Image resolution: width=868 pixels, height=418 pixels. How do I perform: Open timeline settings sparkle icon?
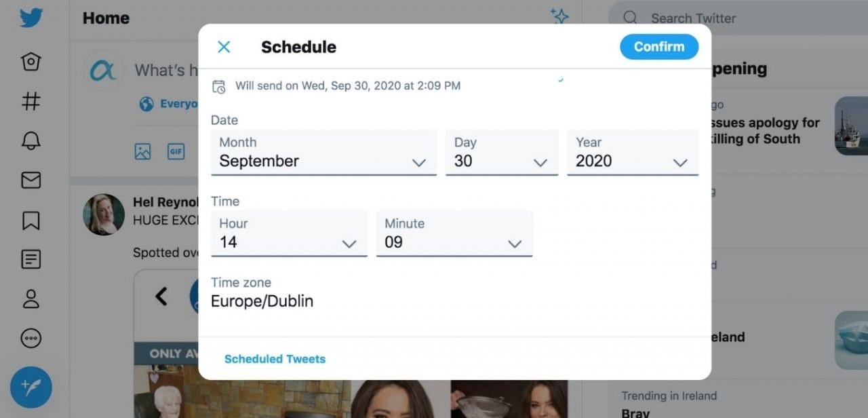pos(559,16)
